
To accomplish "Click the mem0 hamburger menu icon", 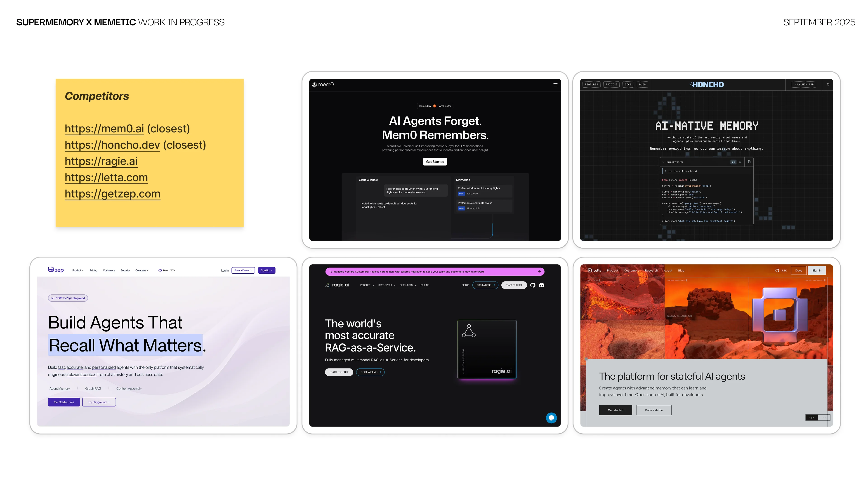I will (x=555, y=85).
